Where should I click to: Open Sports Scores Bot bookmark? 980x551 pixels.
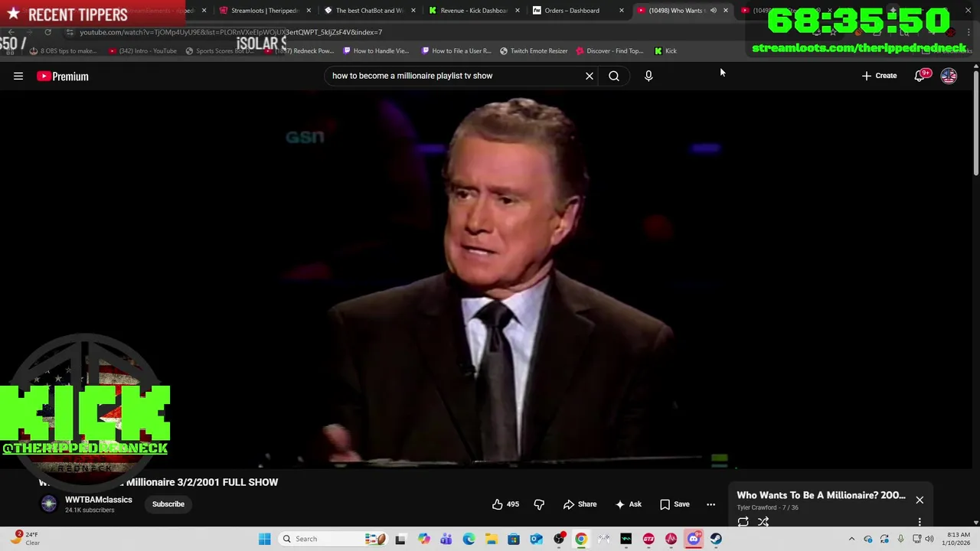[x=219, y=51]
